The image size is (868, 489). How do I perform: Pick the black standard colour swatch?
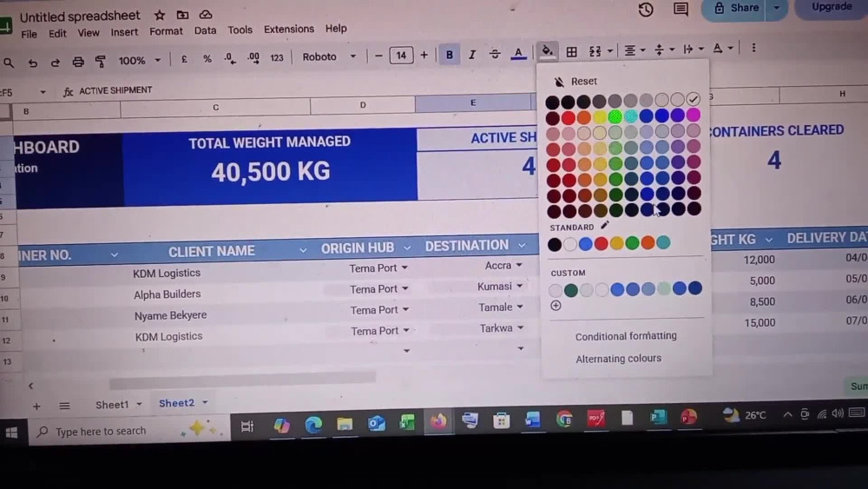(554, 244)
